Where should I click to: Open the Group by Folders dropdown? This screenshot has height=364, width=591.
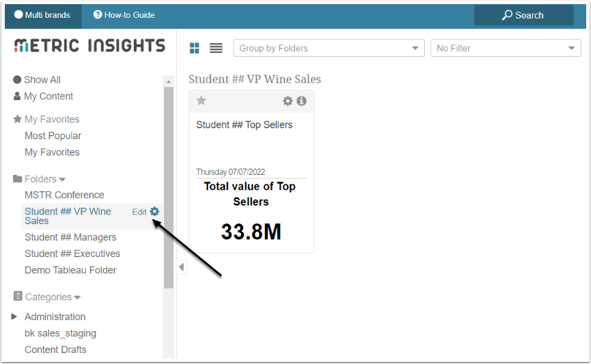coord(329,48)
